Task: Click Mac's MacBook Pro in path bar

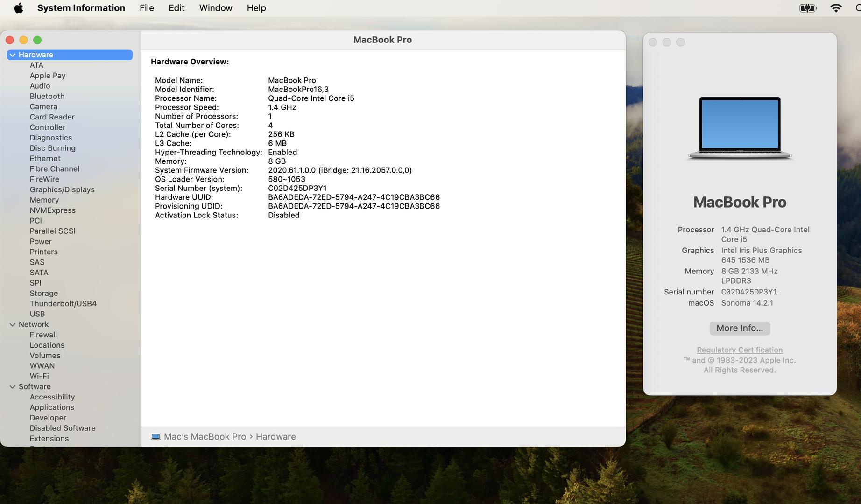Action: [205, 437]
